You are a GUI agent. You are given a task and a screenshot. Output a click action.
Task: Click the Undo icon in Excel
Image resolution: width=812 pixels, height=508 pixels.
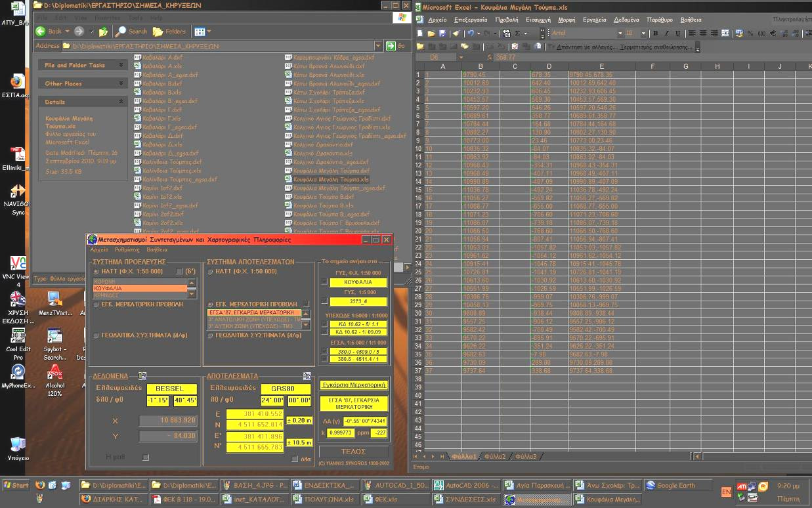point(471,33)
